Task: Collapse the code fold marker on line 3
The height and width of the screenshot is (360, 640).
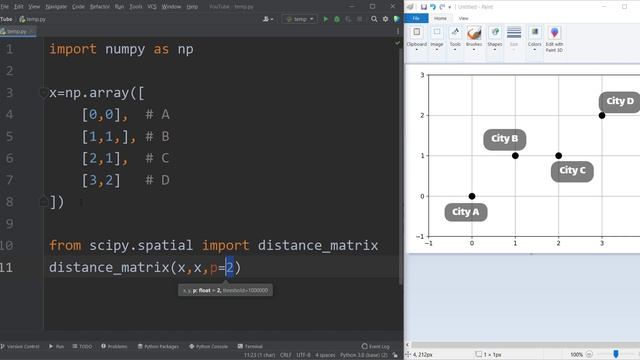Action: click(43, 93)
